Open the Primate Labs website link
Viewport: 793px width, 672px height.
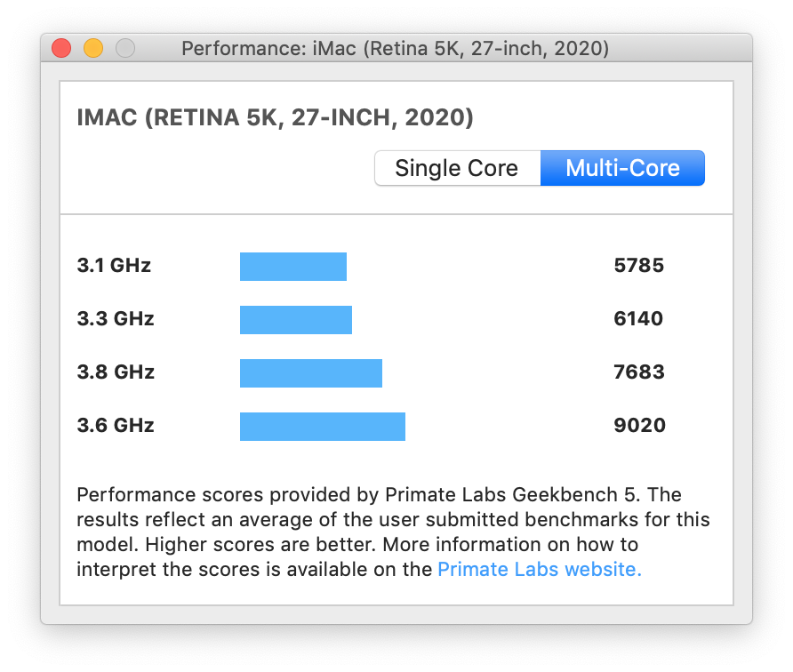(540, 570)
